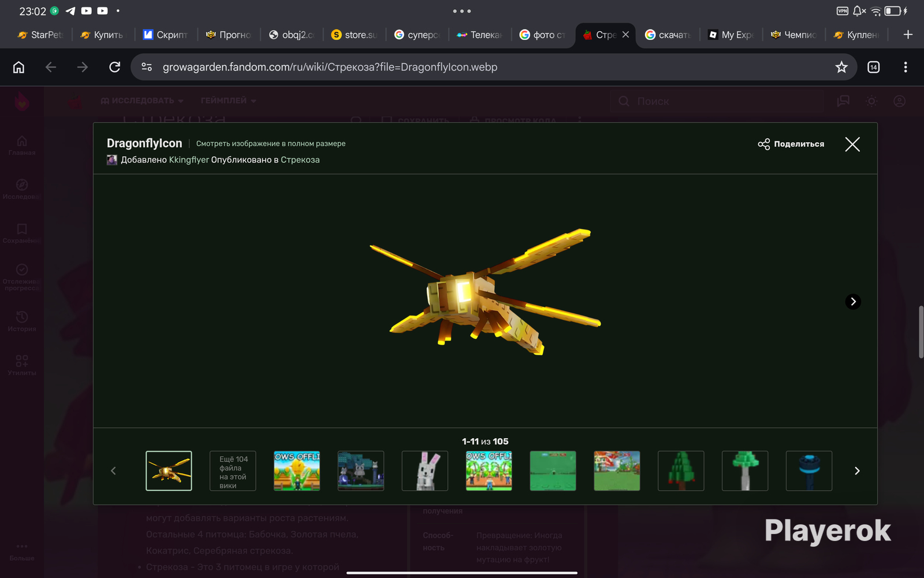Select the yellow character banner thumbnail
Screen dimensions: 924x578
coord(297,471)
